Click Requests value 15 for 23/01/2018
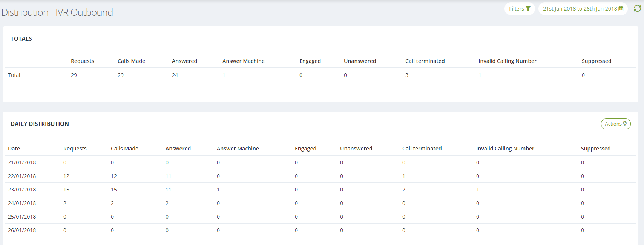Viewport: 644px width, 245px height. tap(66, 190)
